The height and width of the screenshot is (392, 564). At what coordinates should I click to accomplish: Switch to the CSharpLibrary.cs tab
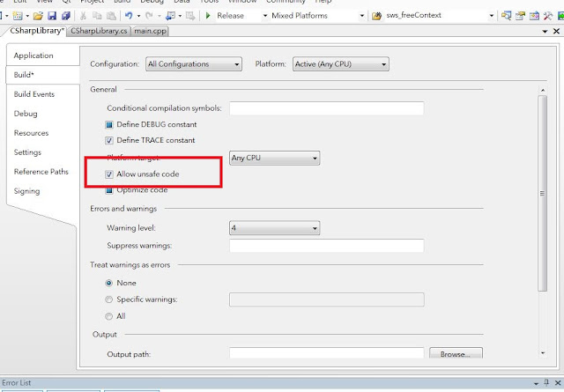[x=99, y=32]
